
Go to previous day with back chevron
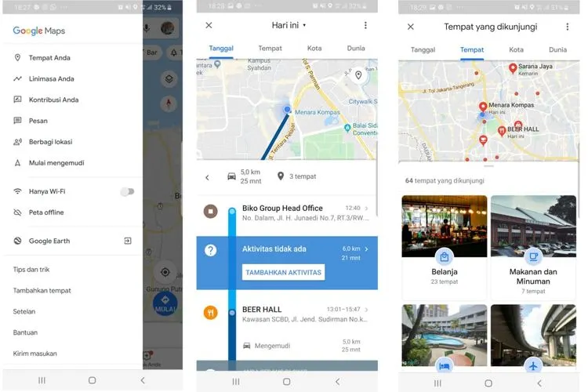pos(208,177)
